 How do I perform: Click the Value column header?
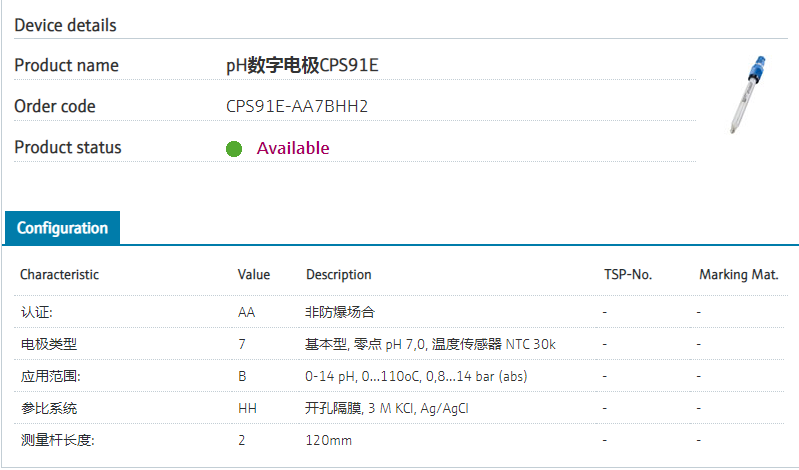coord(254,275)
